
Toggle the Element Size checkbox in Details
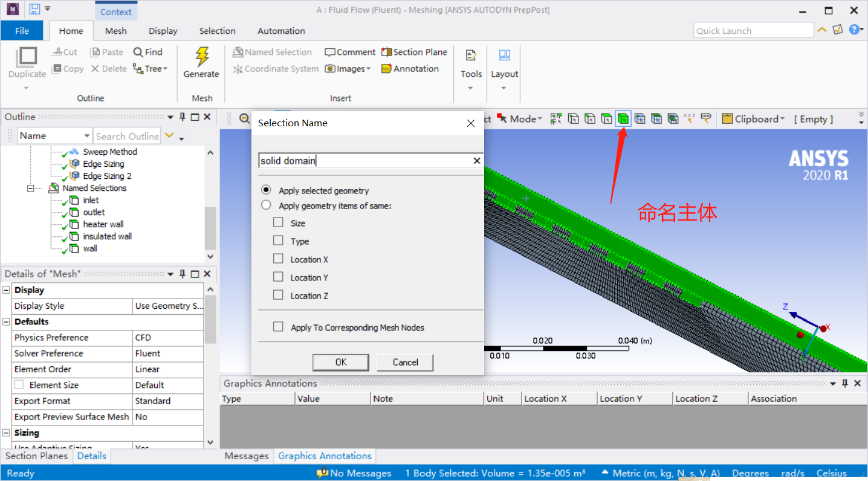(19, 385)
